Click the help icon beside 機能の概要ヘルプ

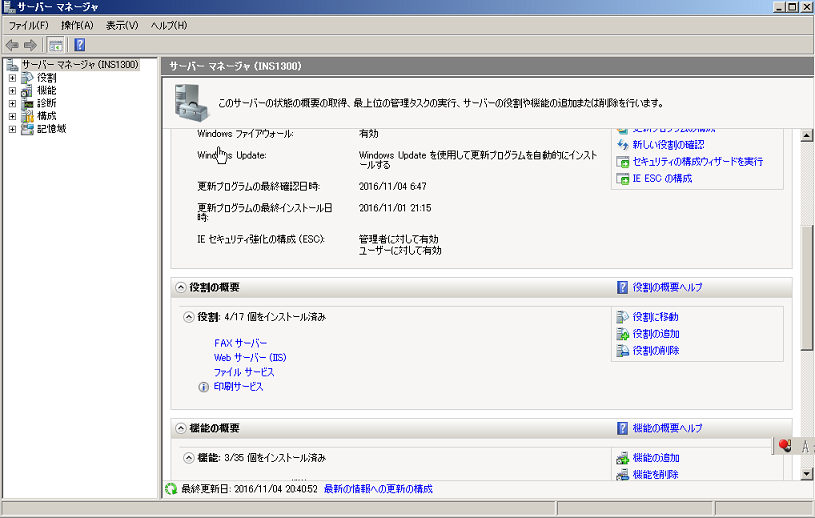pyautogui.click(x=623, y=428)
